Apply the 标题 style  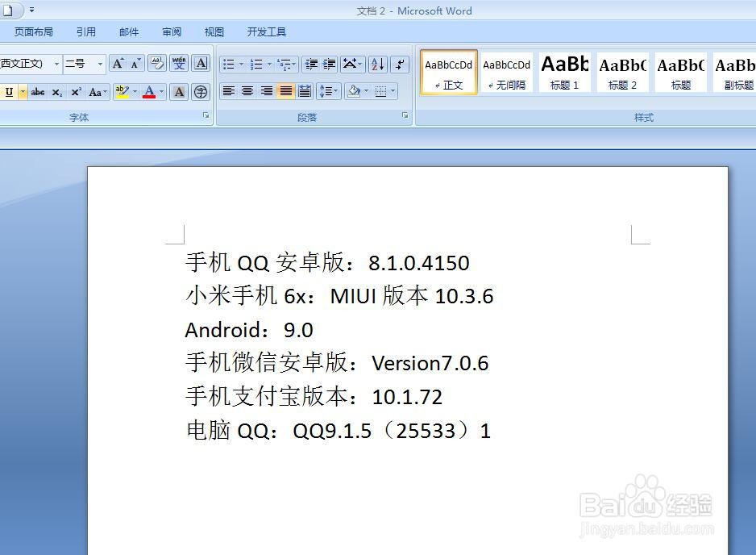[681, 72]
